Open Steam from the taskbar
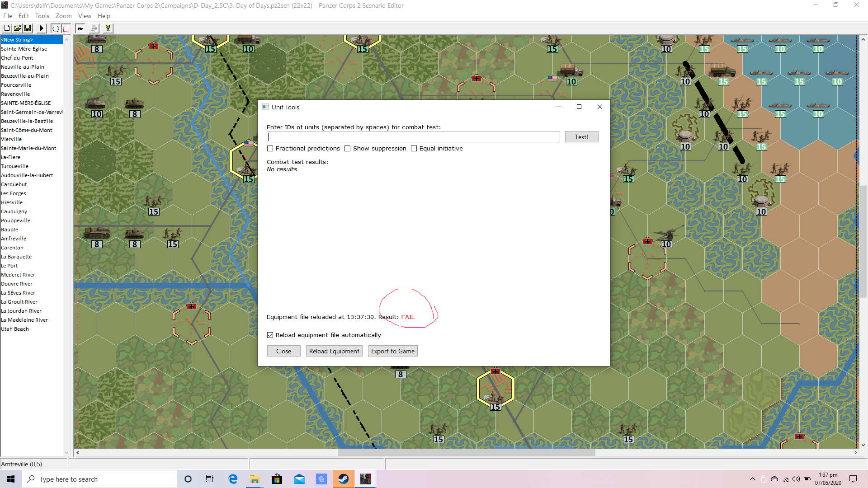 coord(344,479)
